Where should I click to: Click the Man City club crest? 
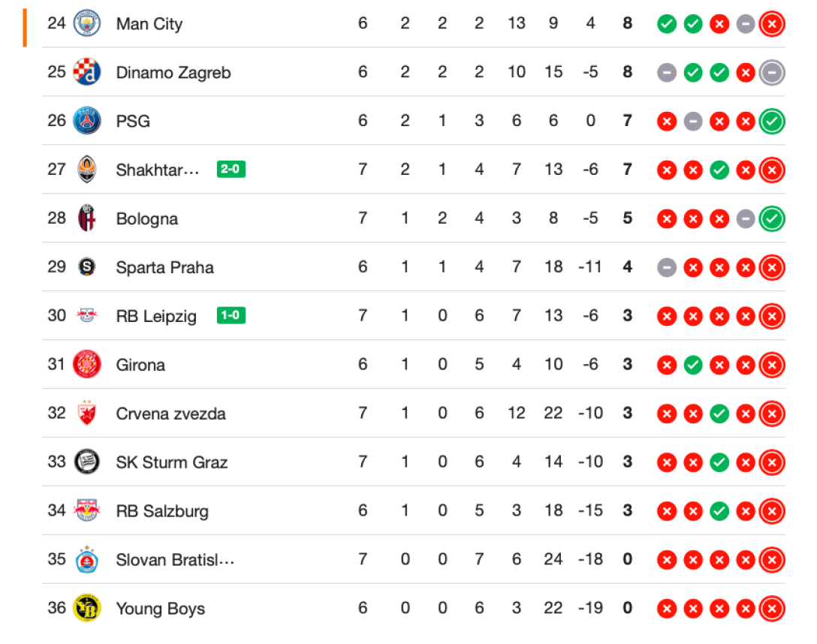pos(87,23)
